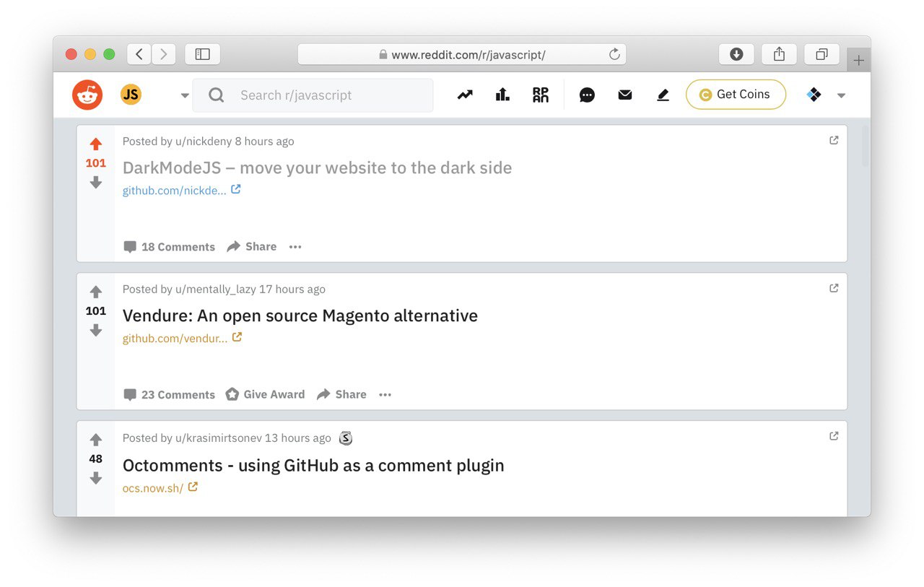
Task: Open the user avatar icon
Action: [x=814, y=95]
